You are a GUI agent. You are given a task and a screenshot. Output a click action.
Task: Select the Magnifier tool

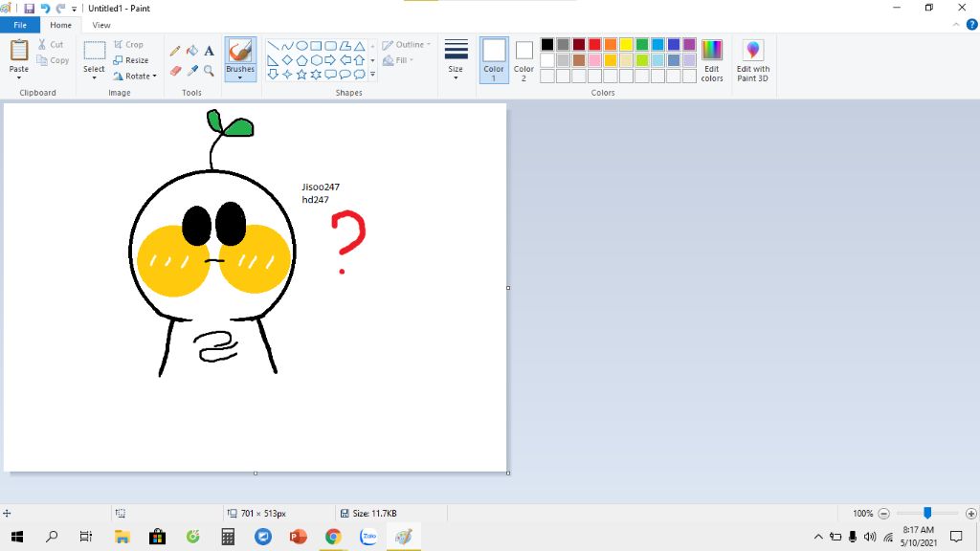209,71
